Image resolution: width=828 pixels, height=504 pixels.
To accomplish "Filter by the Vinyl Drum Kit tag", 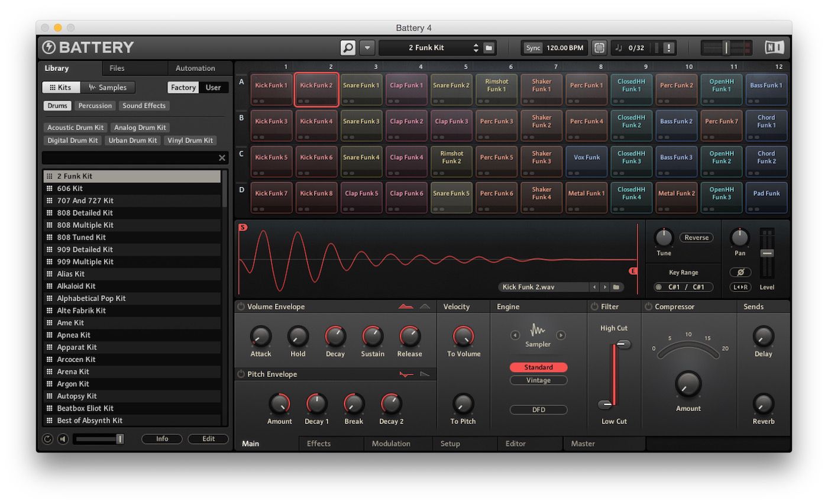I will pos(190,141).
